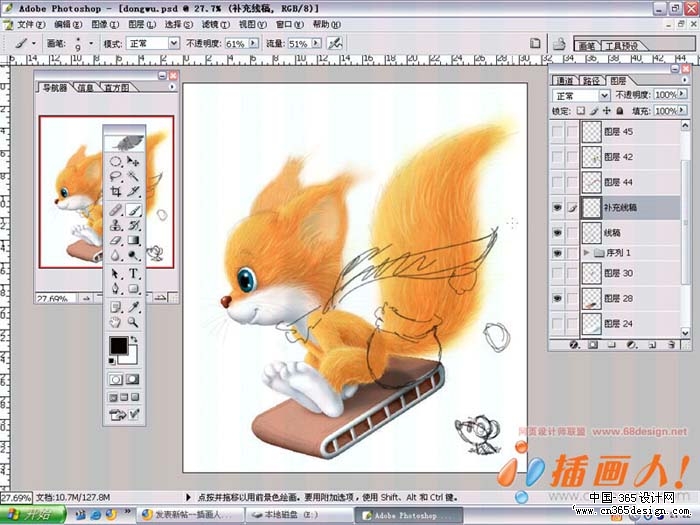Hide the 补充线稿 layer

557,208
